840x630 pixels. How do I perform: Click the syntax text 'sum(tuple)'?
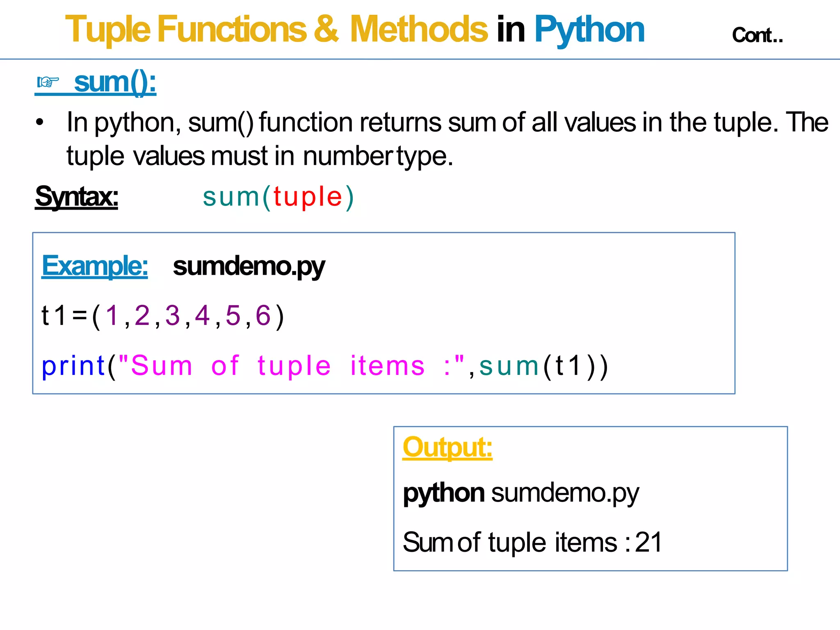(x=278, y=197)
